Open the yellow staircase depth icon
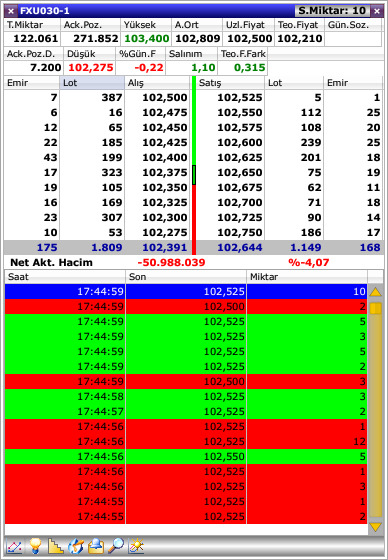Screen dimensions: 388x560 (x=55, y=546)
